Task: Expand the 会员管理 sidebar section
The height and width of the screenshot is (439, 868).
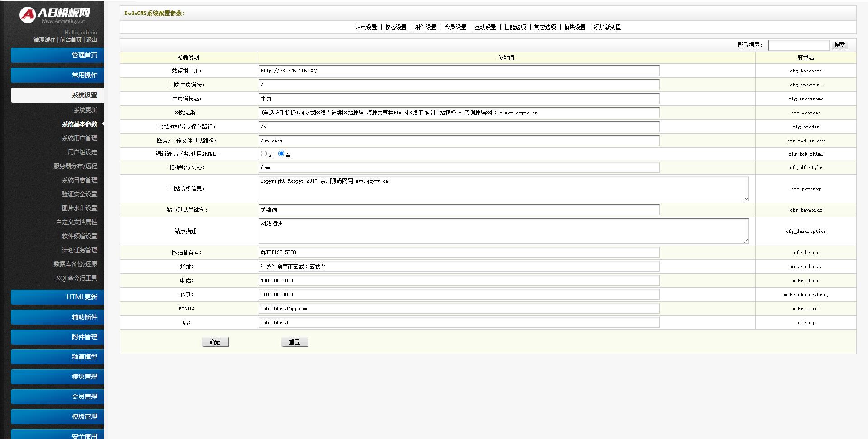Action: click(57, 397)
